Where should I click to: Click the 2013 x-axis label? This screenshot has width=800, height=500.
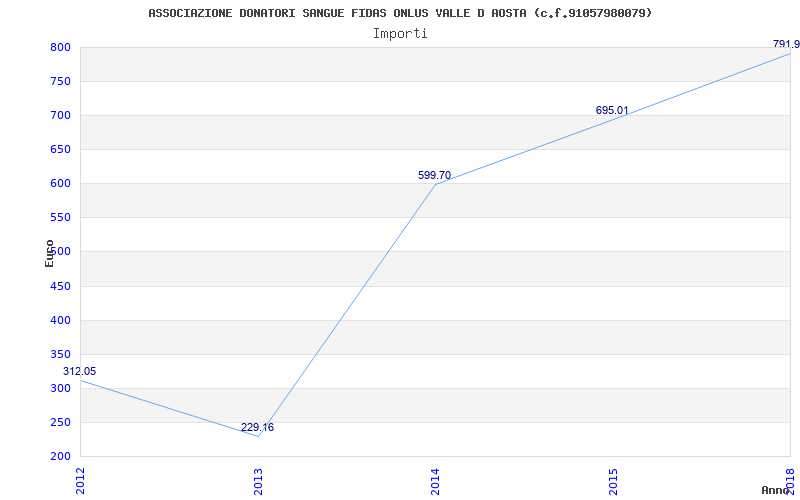click(258, 481)
